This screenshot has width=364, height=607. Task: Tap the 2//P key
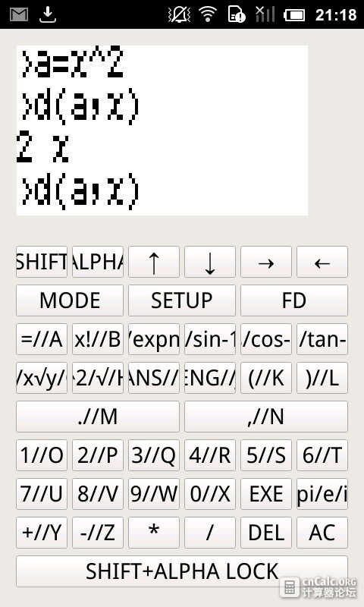coord(98,455)
